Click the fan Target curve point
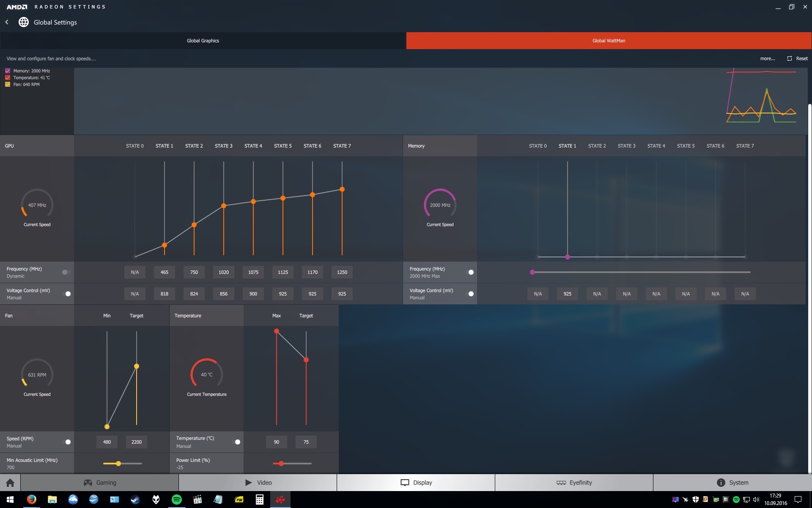Screen dimensions: 812x508 click(137, 366)
